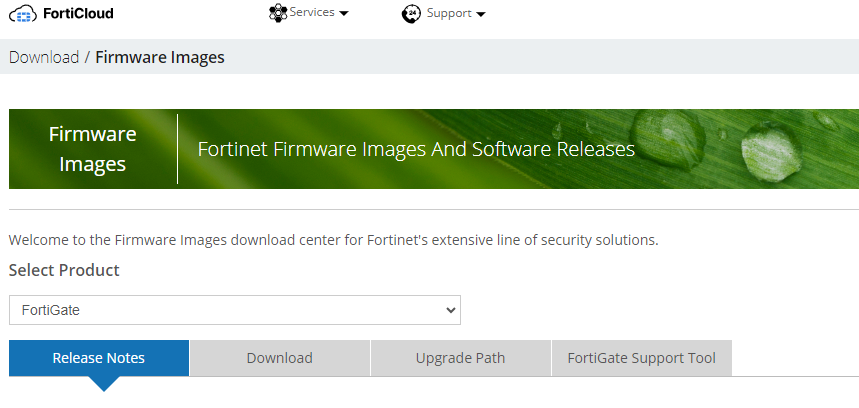Open the FortiGate Support Tool tab

(642, 358)
